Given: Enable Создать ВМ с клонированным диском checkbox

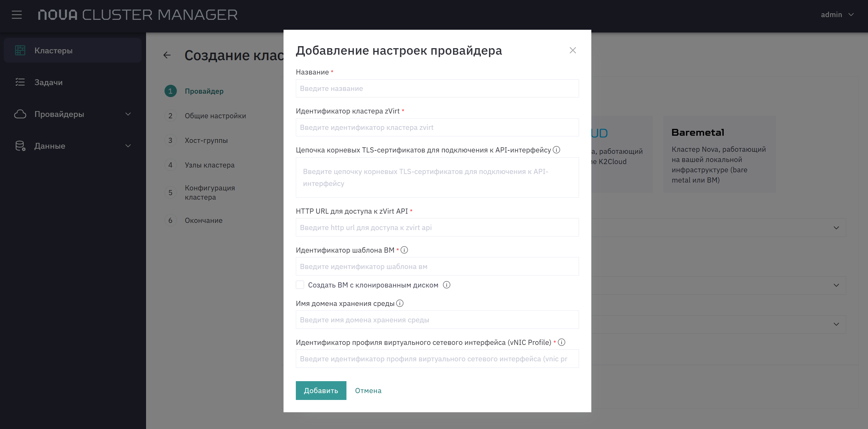Looking at the screenshot, I should [x=300, y=285].
